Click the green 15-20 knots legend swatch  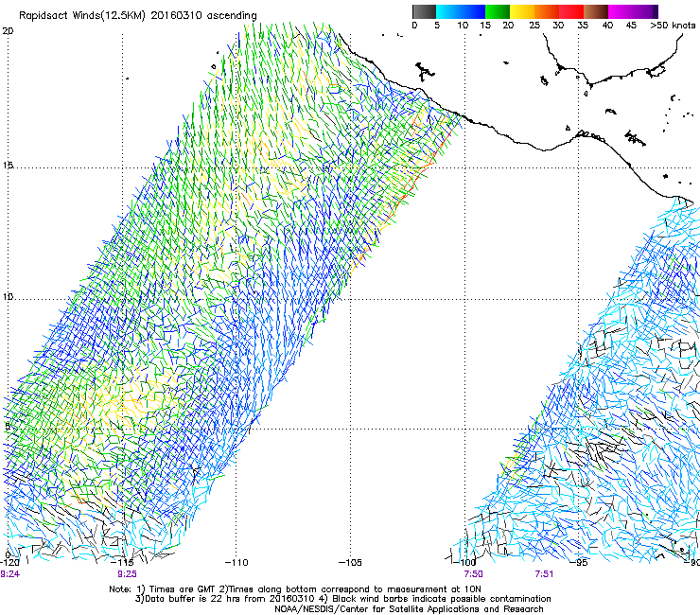pos(498,11)
